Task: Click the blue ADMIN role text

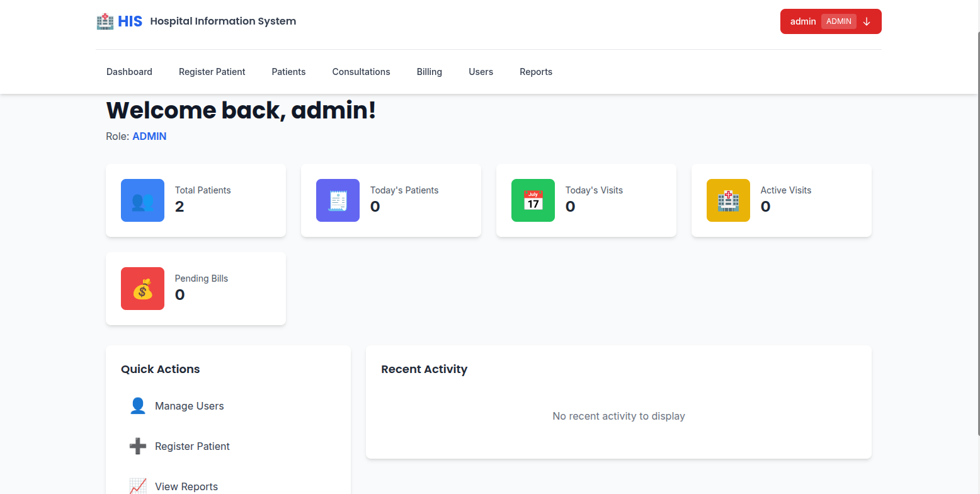Action: click(x=149, y=136)
